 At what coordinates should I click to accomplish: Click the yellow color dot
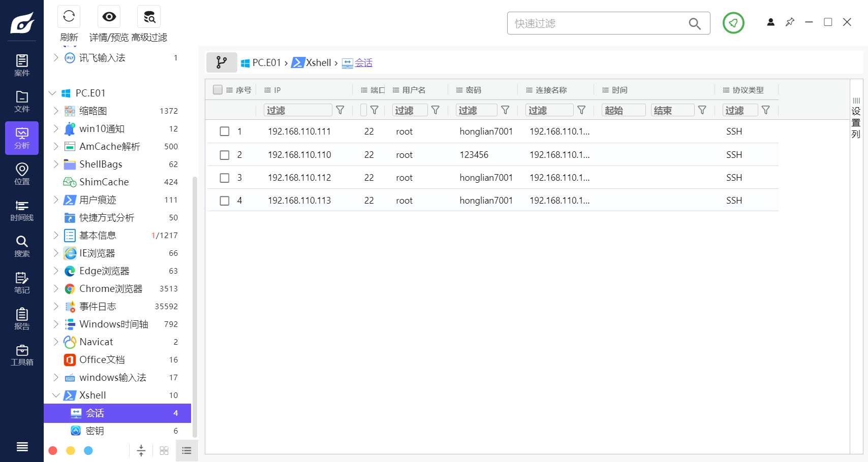tap(71, 450)
